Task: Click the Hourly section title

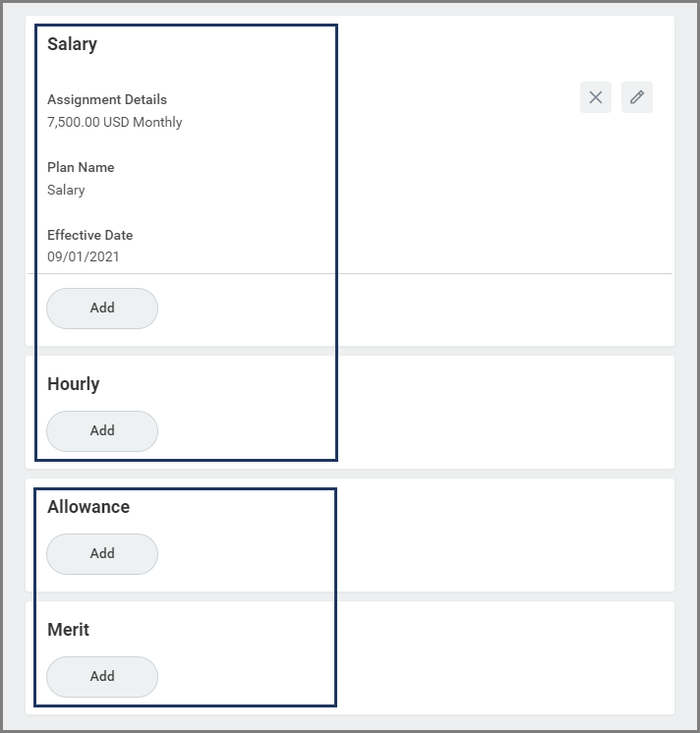Action: pyautogui.click(x=74, y=384)
